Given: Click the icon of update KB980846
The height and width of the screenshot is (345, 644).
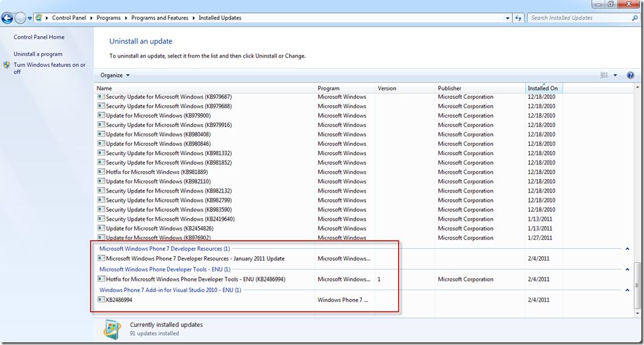Looking at the screenshot, I should click(101, 144).
